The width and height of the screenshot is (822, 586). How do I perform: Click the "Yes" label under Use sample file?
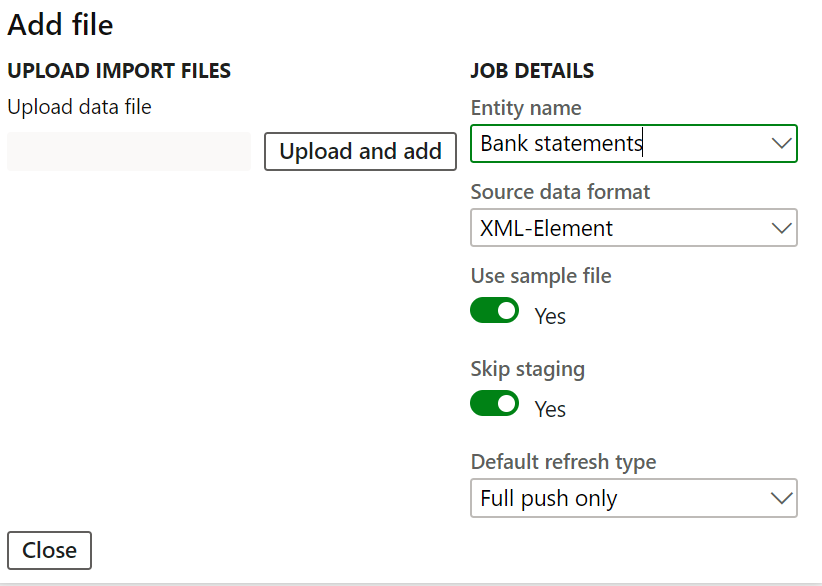coord(550,315)
